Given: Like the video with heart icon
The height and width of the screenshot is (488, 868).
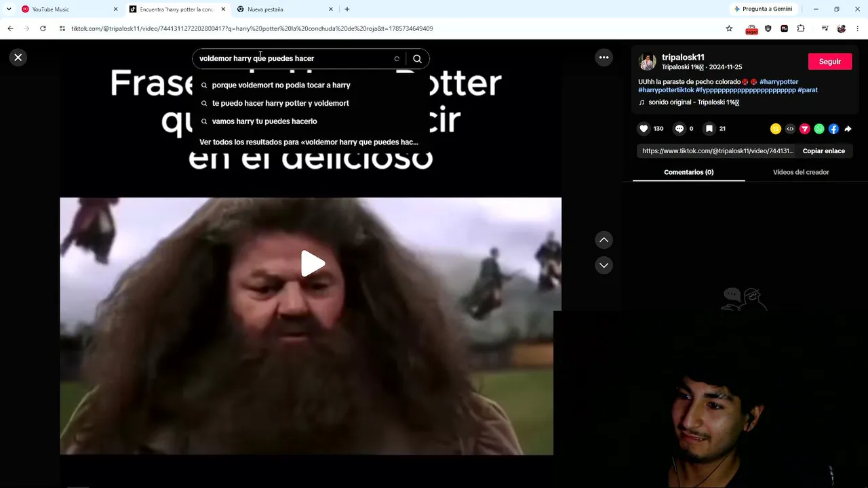Looking at the screenshot, I should pyautogui.click(x=644, y=129).
